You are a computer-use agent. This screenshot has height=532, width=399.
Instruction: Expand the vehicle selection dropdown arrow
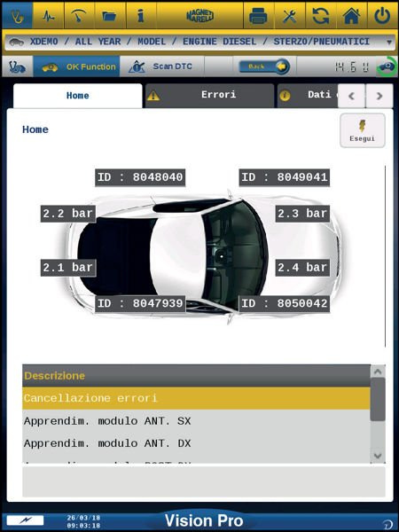(x=389, y=42)
